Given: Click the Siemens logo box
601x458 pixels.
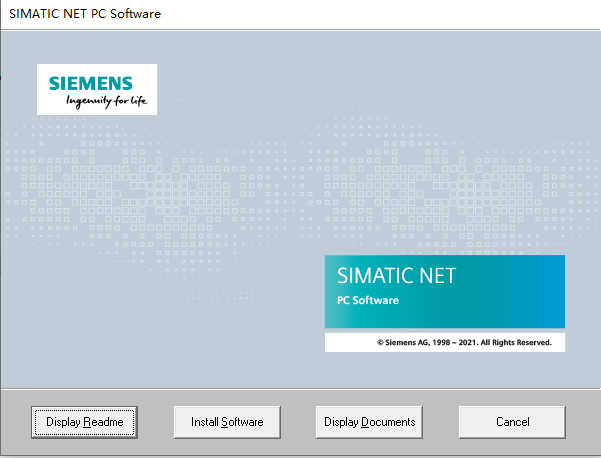Looking at the screenshot, I should click(x=97, y=89).
